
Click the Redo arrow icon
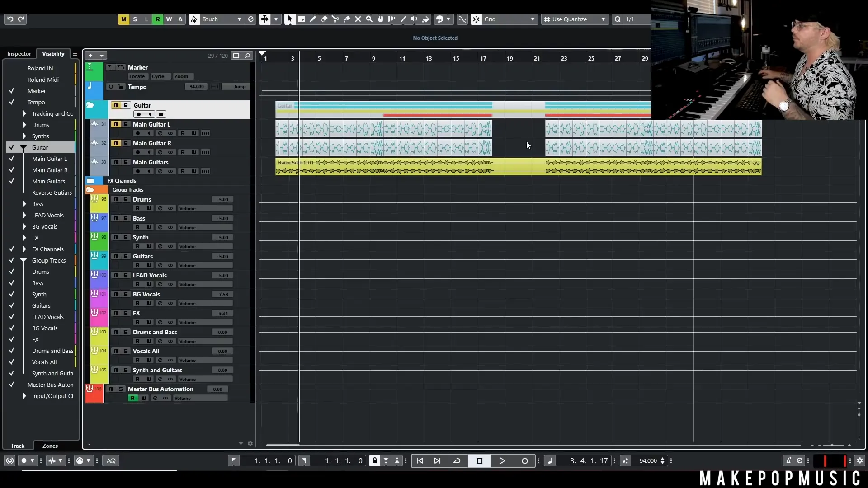[21, 19]
